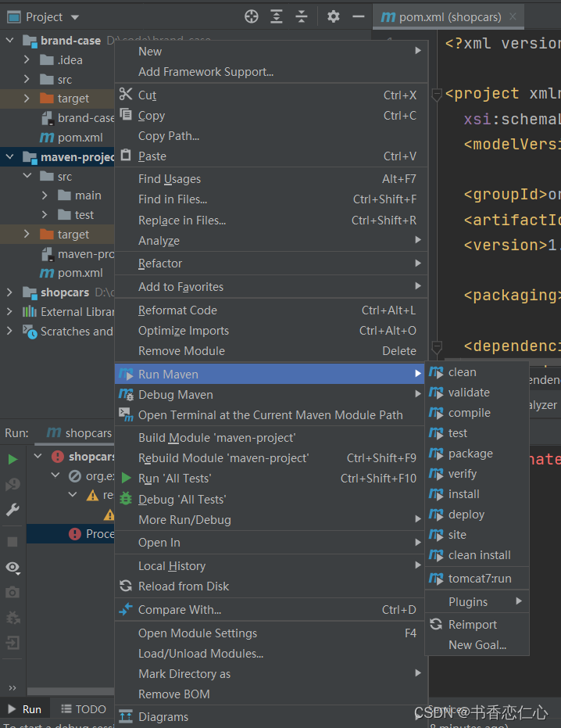
Task: Run Maven site goal
Action: 477,535
